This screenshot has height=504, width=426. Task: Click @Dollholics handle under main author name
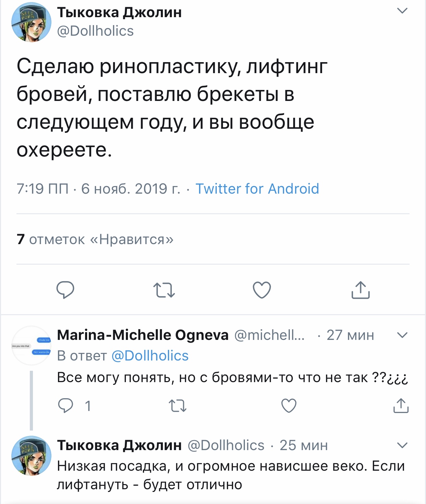pos(95,31)
